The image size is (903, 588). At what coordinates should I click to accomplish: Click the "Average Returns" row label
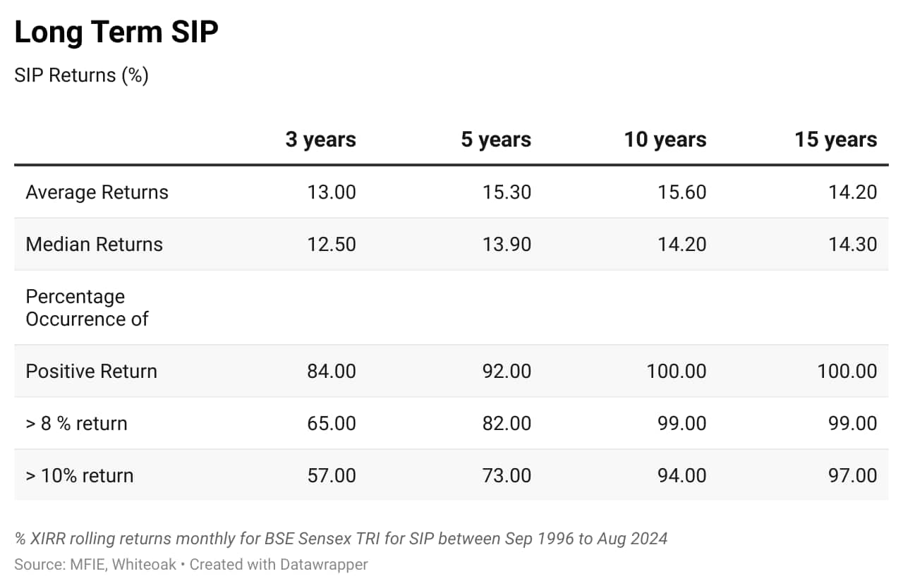(x=97, y=192)
